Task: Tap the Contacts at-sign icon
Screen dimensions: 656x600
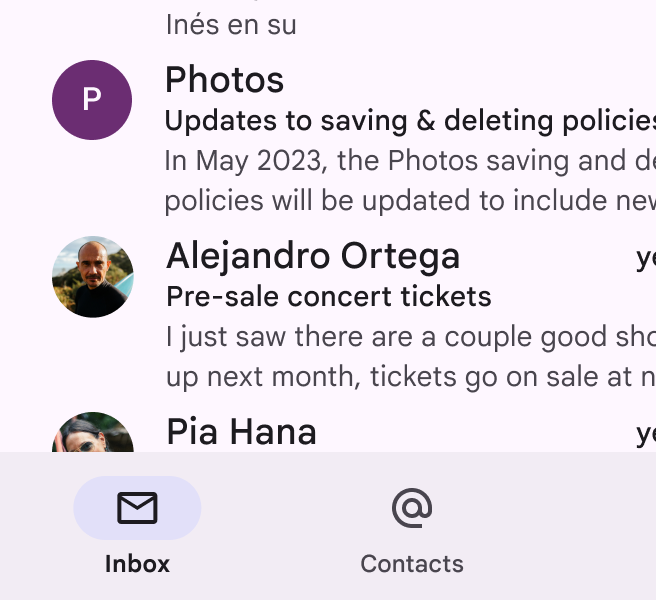Action: click(412, 508)
